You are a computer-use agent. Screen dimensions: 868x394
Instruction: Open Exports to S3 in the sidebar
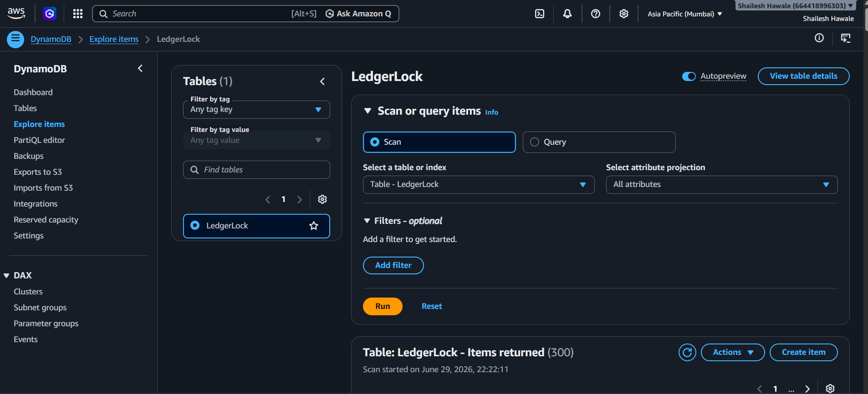(x=38, y=172)
